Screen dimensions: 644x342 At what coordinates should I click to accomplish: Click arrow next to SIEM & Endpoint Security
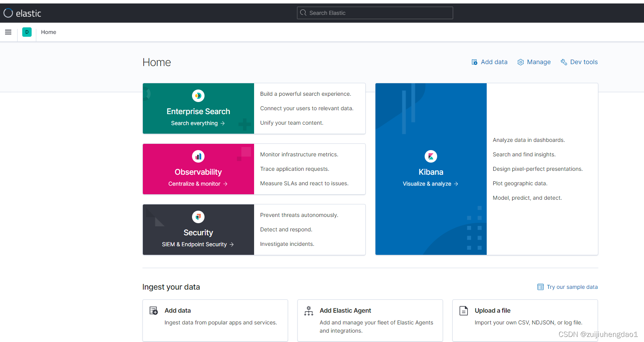[x=231, y=244]
